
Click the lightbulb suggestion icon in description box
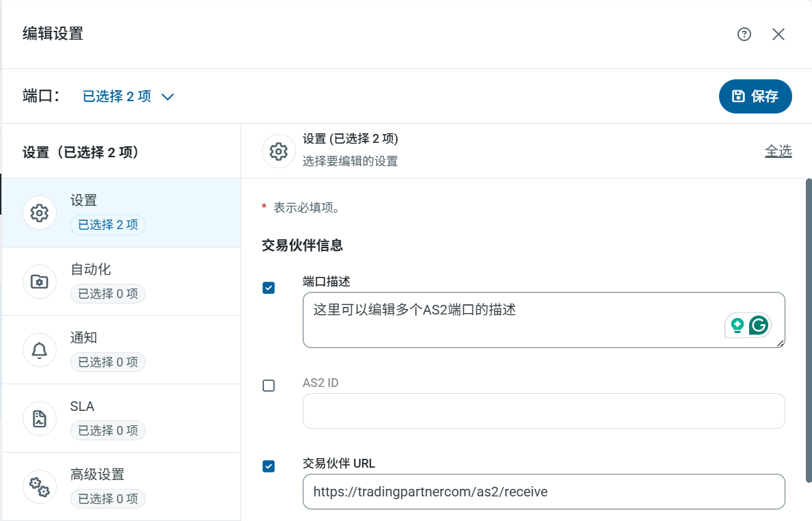point(737,325)
